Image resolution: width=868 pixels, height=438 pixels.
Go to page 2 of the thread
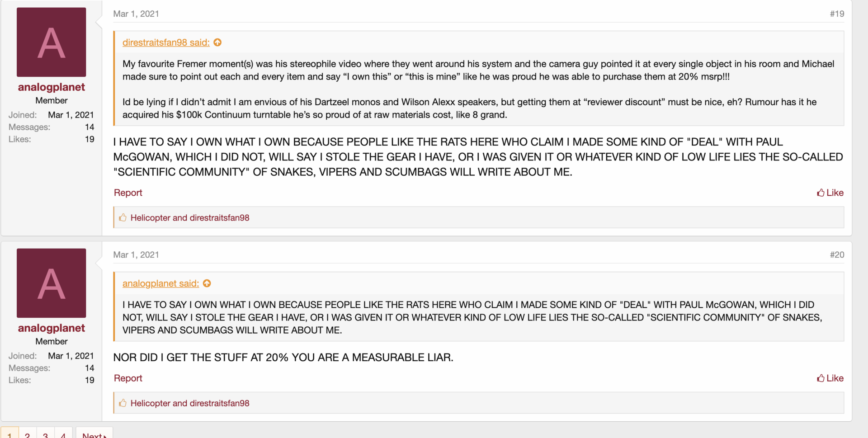click(28, 434)
